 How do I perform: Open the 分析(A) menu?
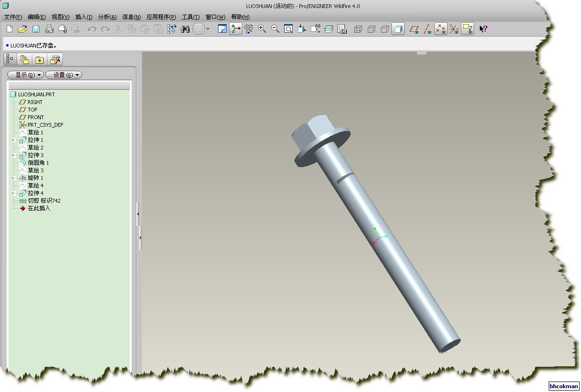coord(107,17)
